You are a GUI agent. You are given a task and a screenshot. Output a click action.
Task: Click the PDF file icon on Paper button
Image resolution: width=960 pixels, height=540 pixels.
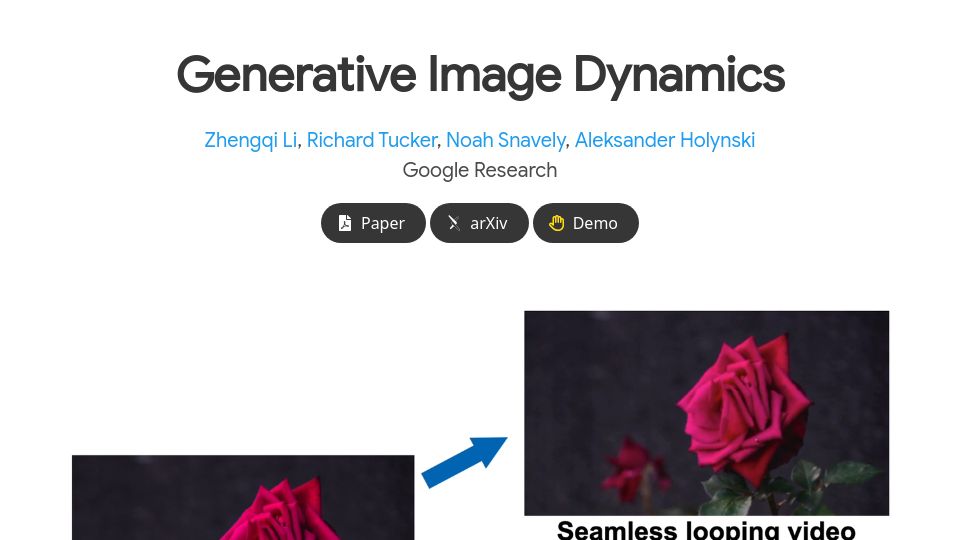[345, 223]
